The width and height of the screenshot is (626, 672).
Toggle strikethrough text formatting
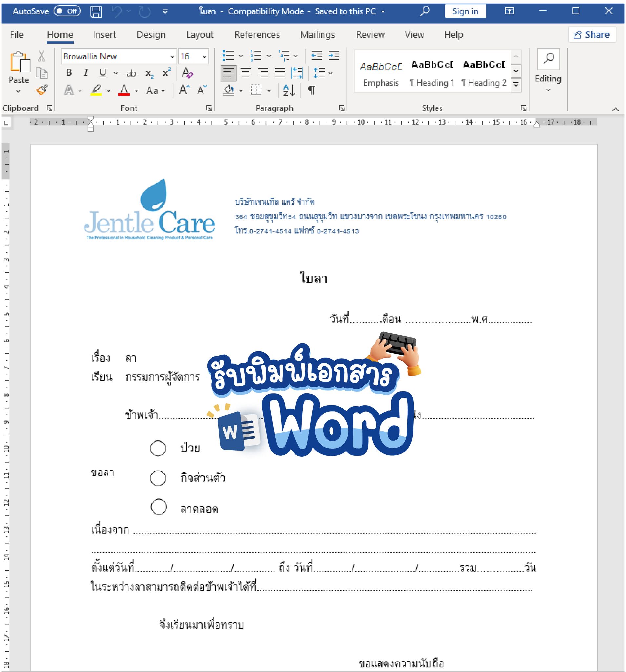(x=131, y=73)
